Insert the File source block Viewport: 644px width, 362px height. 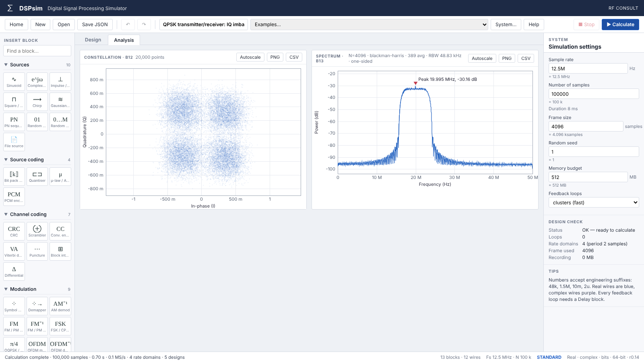14,142
